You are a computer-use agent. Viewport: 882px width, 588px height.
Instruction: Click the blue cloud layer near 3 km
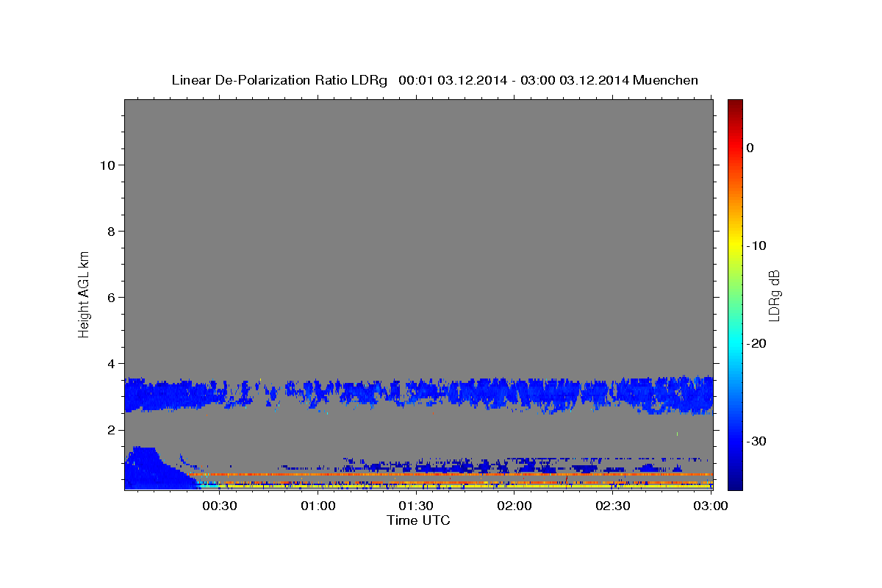pos(419,395)
